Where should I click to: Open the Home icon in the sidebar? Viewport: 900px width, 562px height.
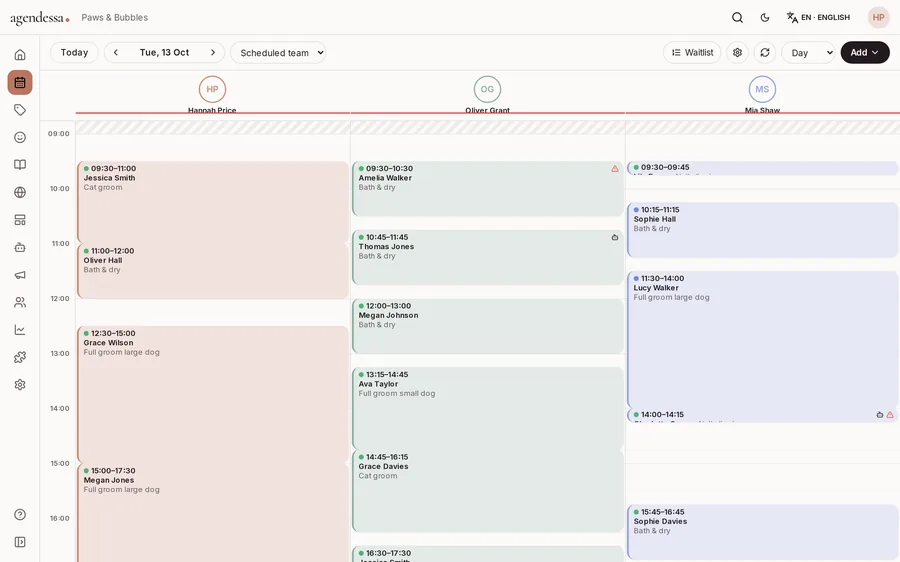[x=20, y=55]
